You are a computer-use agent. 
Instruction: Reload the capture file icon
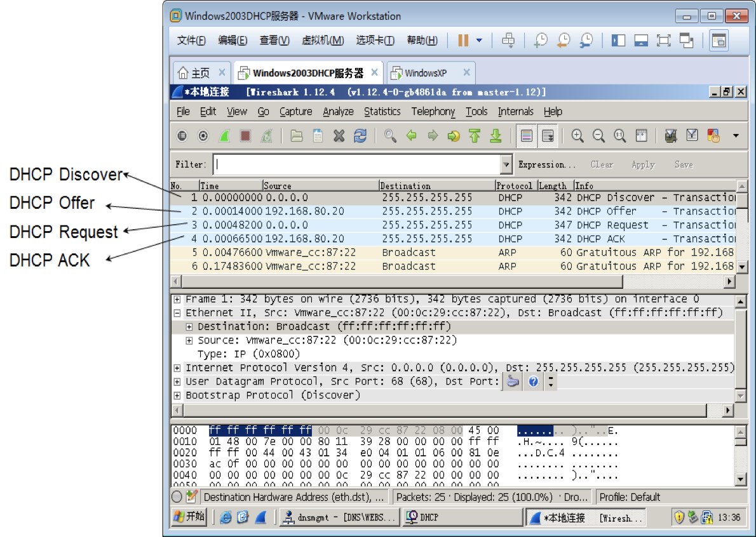point(360,136)
